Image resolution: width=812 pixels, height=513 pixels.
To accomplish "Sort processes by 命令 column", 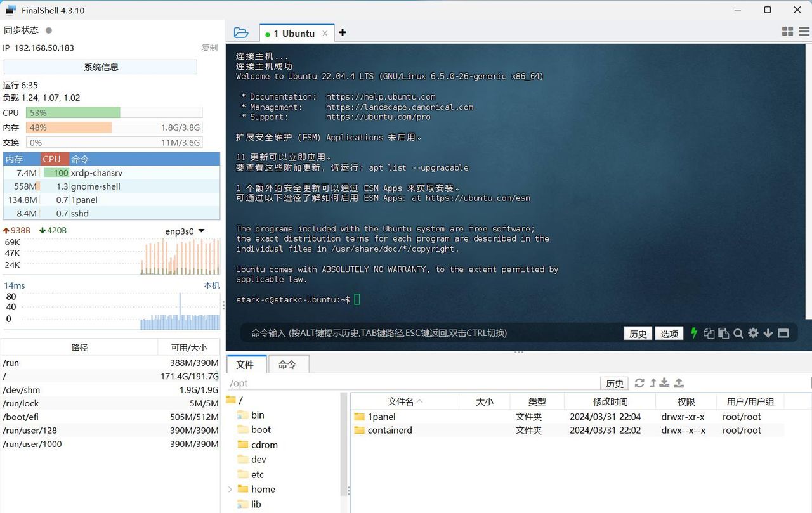I will [144, 159].
